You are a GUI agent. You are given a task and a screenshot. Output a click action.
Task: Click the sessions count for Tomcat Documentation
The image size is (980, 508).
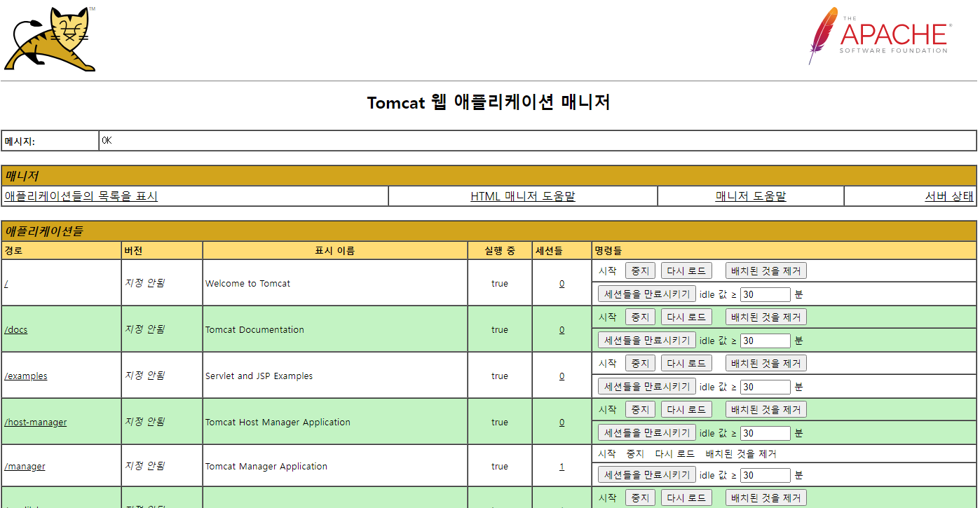coord(562,330)
